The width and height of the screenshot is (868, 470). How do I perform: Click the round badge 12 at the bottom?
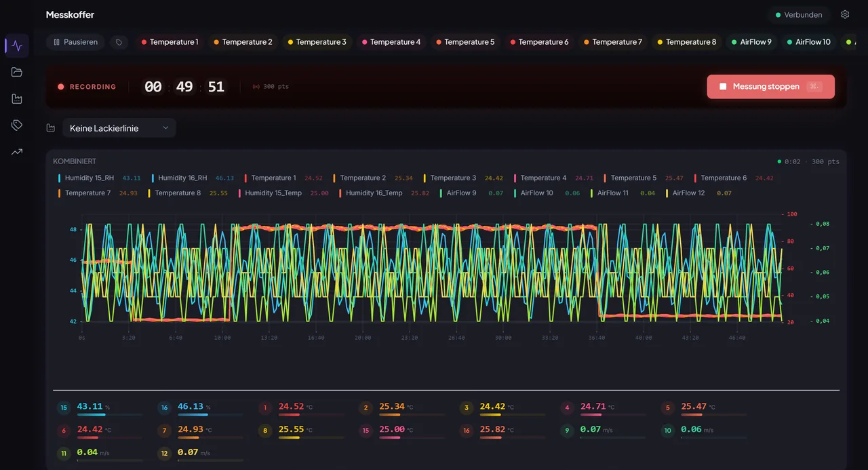pyautogui.click(x=165, y=453)
